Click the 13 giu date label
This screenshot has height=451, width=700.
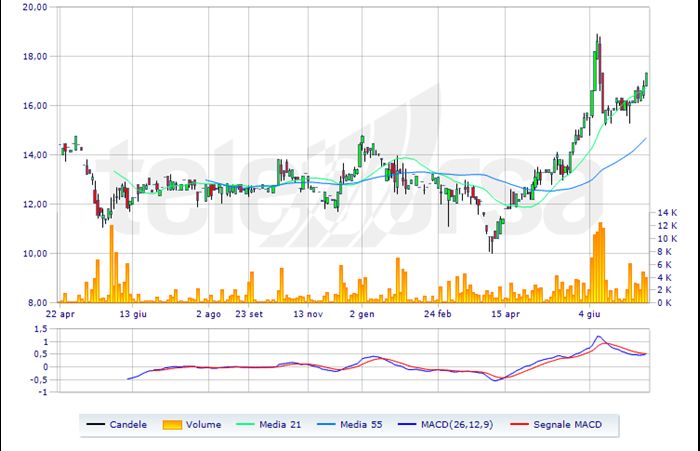133,314
